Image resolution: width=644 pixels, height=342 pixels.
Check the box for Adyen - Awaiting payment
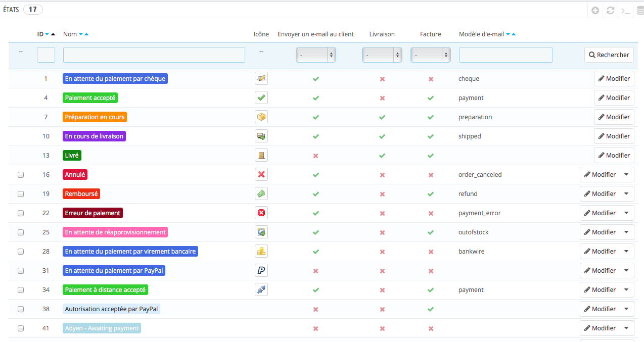(x=21, y=328)
